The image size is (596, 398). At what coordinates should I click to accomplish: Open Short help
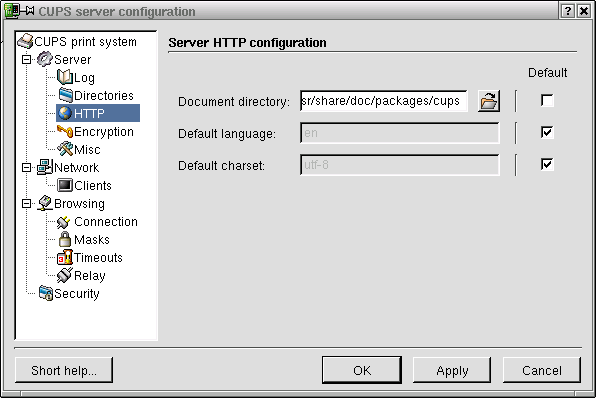tap(64, 370)
